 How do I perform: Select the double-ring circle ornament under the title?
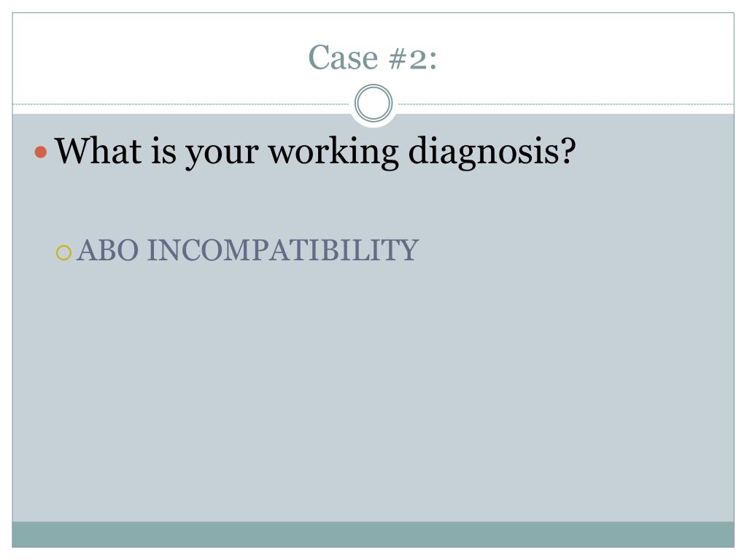coord(373,104)
